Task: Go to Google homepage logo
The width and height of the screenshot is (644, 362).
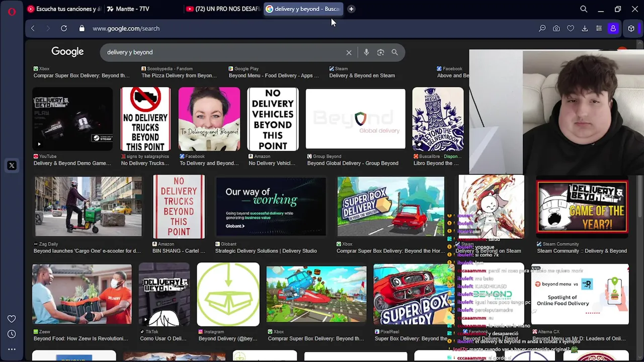Action: click(67, 52)
